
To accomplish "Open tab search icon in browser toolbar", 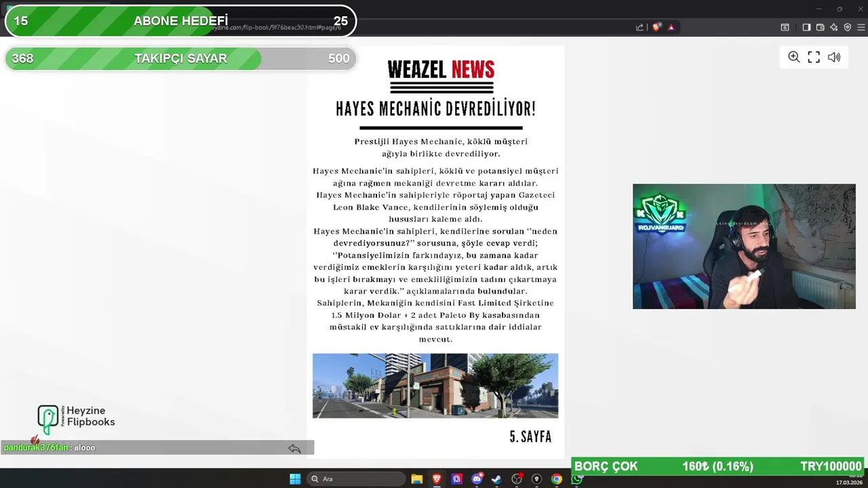I will 785,27.
